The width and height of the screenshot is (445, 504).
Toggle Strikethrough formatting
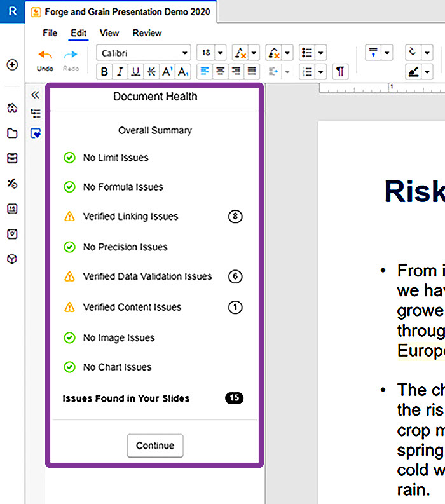[x=151, y=71]
